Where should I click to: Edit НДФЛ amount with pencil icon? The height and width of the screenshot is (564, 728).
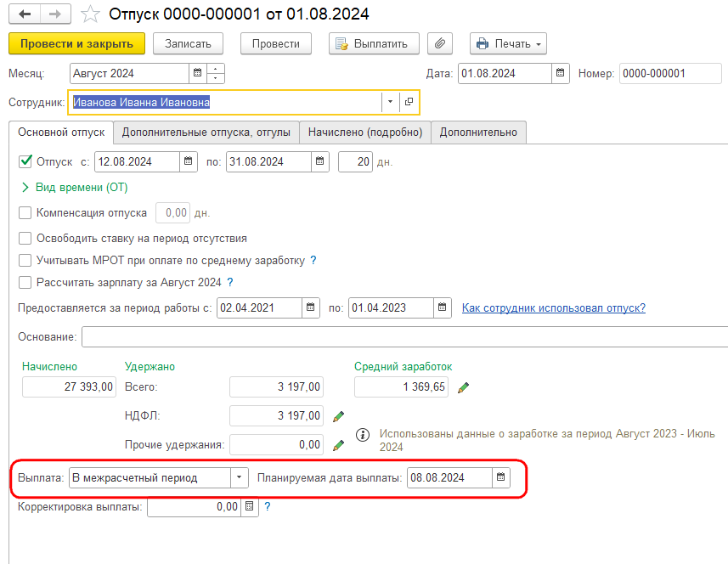(x=338, y=416)
